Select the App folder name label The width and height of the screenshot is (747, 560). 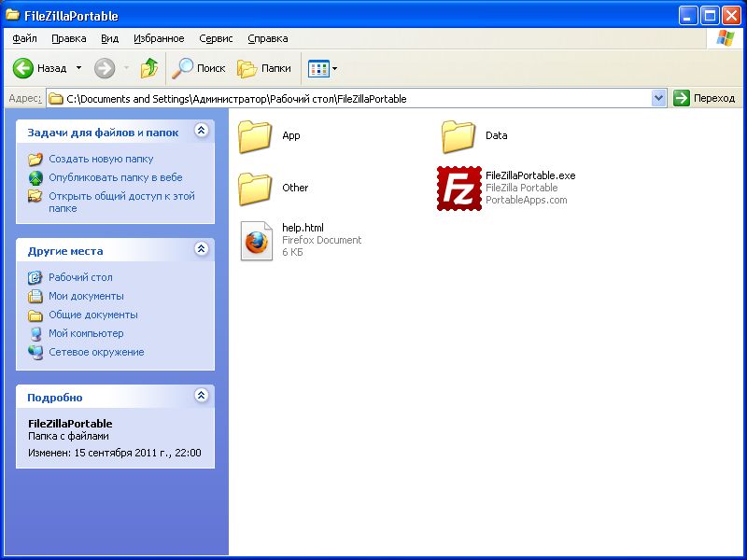click(291, 135)
